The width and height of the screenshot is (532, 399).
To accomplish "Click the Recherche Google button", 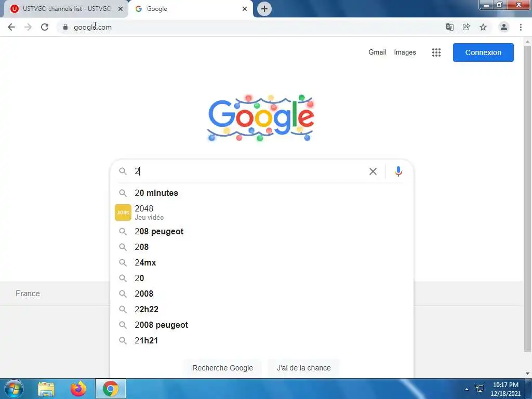I will coord(222,368).
